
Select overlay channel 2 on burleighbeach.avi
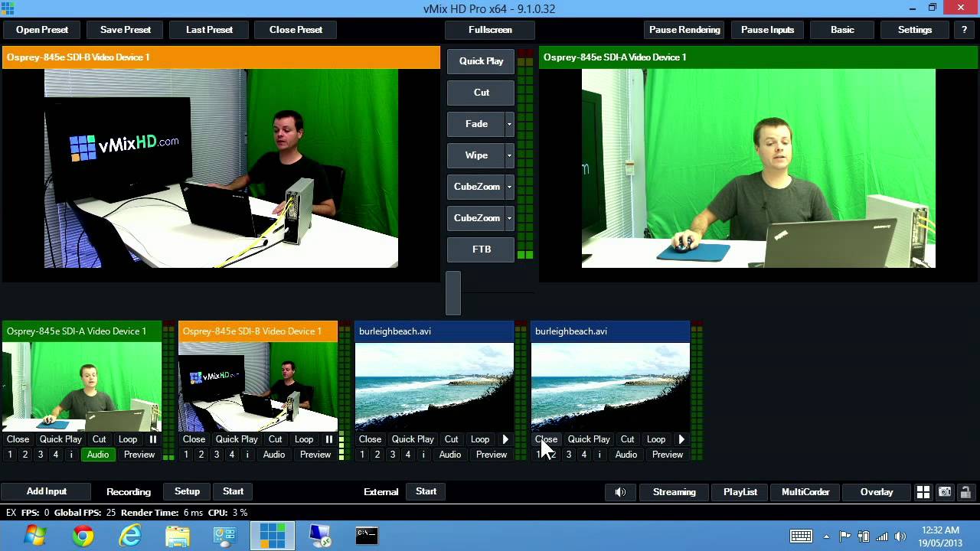(377, 455)
